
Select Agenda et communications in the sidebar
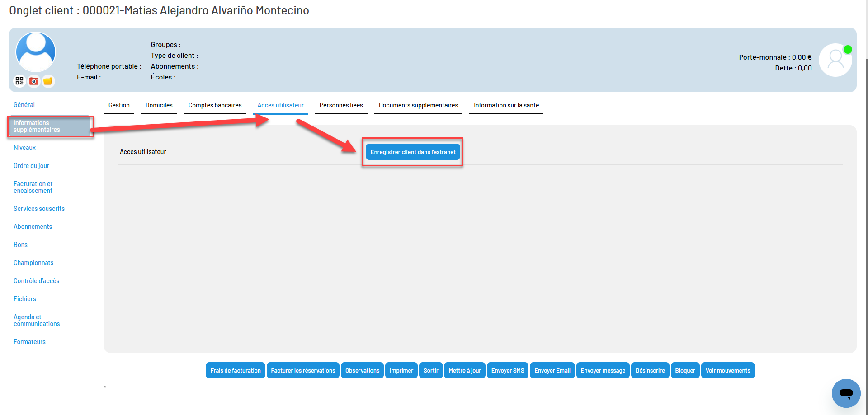pyautogui.click(x=37, y=320)
